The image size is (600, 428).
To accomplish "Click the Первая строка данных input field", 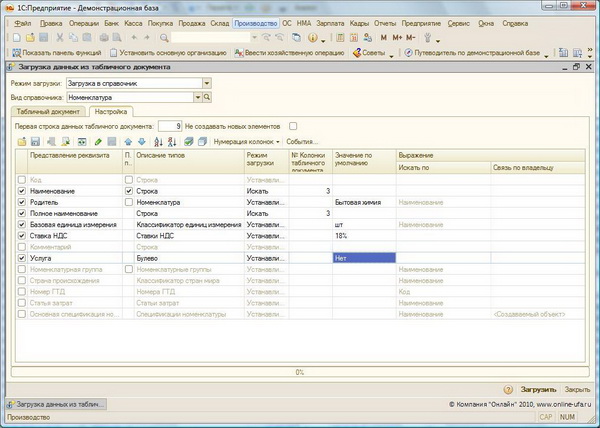I will click(x=170, y=126).
